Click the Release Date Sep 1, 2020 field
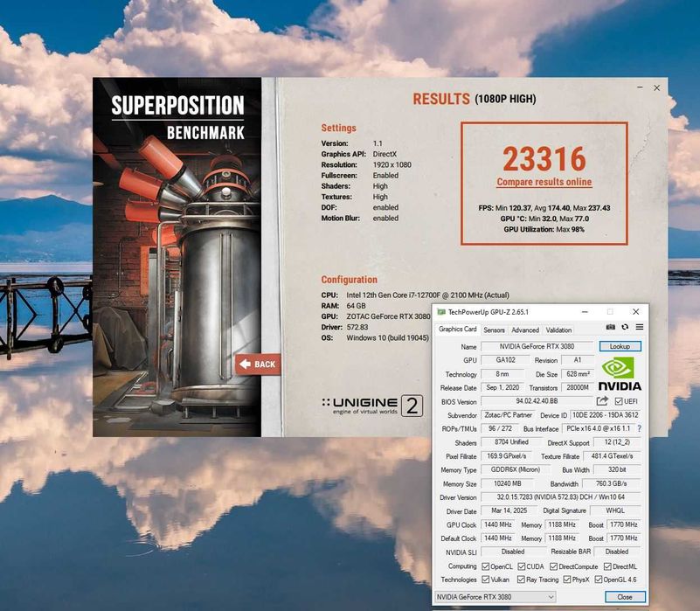Image resolution: width=700 pixels, height=611 pixels. coord(502,387)
